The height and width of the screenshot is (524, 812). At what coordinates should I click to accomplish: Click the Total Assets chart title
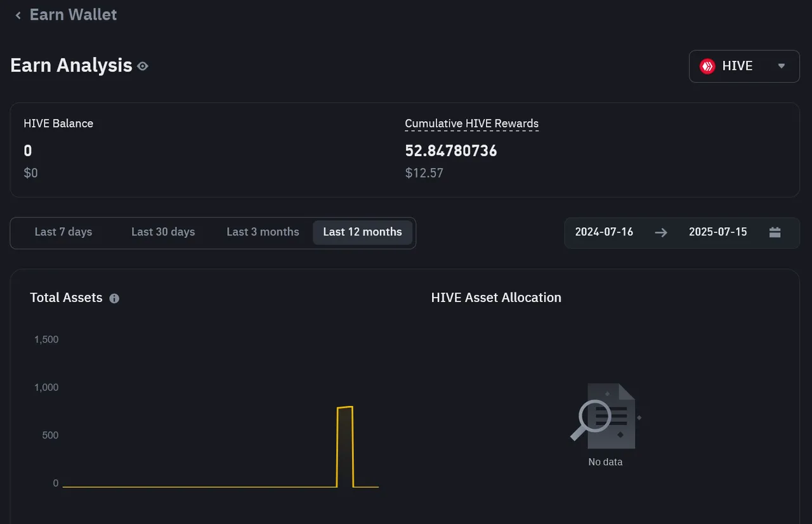[66, 298]
